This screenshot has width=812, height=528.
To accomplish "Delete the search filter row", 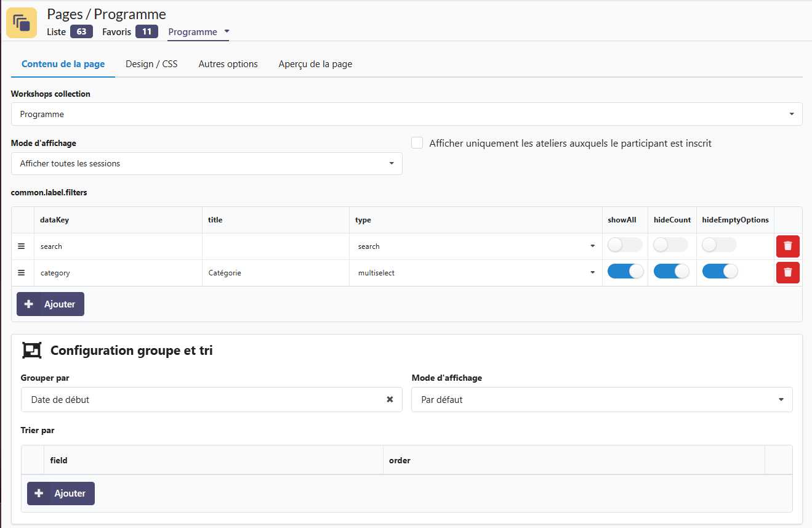I will click(788, 246).
